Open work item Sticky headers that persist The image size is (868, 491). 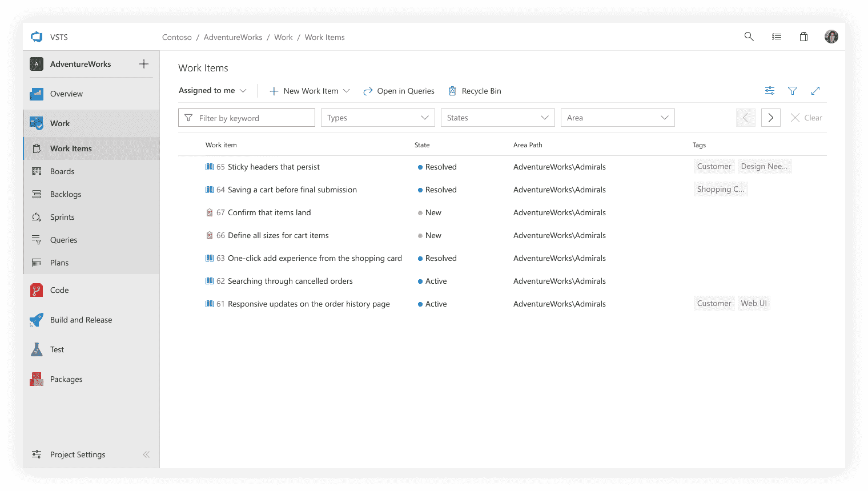[274, 167]
